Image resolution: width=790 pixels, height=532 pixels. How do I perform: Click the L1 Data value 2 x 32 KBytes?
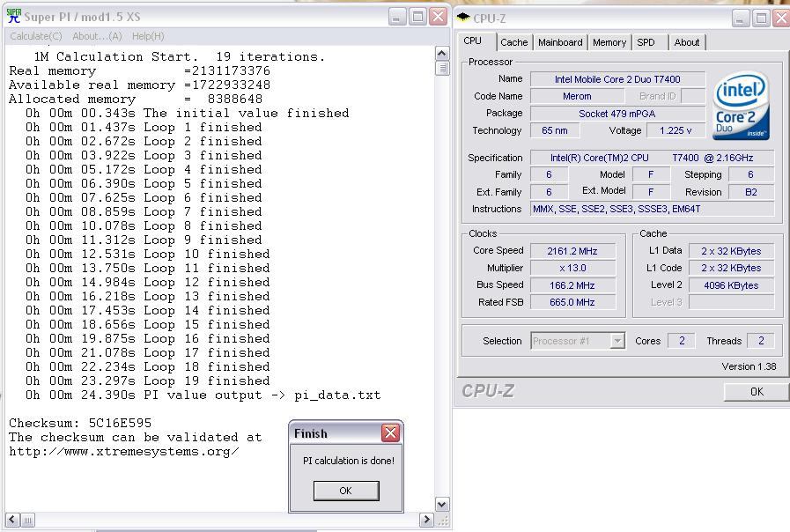[x=731, y=251]
